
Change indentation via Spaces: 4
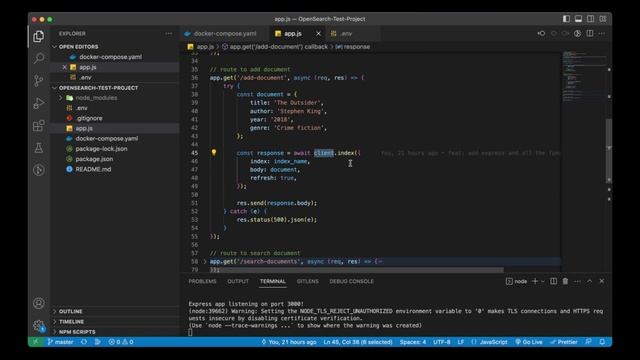(x=413, y=342)
